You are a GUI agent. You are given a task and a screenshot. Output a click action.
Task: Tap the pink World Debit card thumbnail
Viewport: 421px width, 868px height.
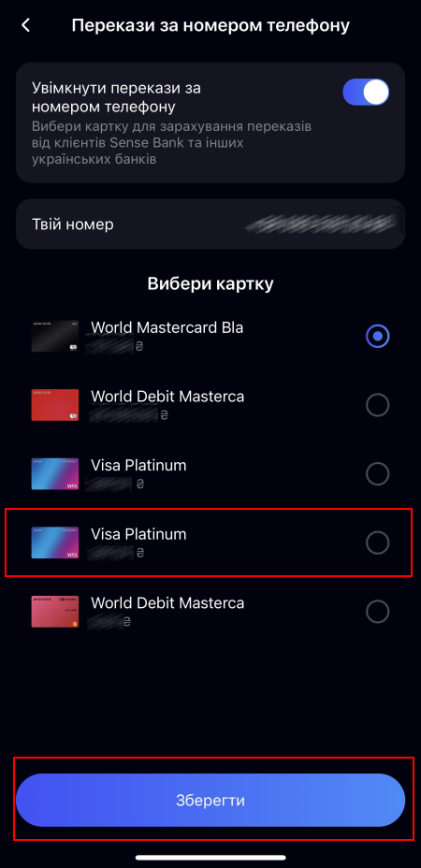[55, 612]
